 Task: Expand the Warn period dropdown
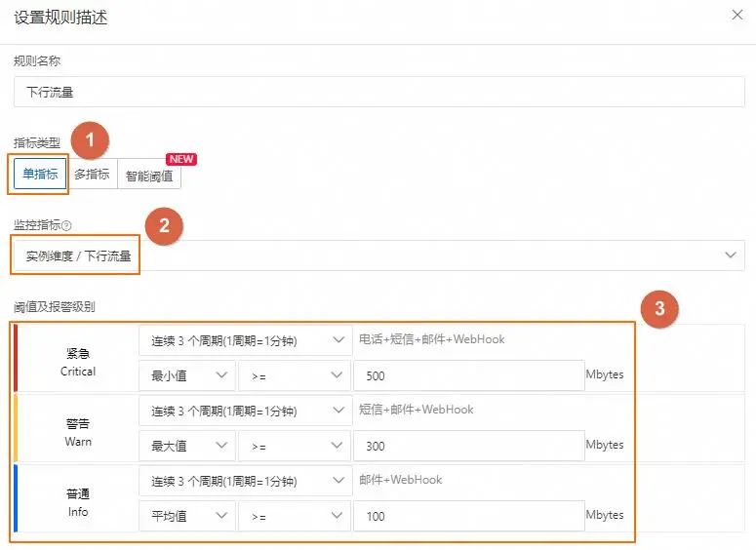(x=245, y=411)
